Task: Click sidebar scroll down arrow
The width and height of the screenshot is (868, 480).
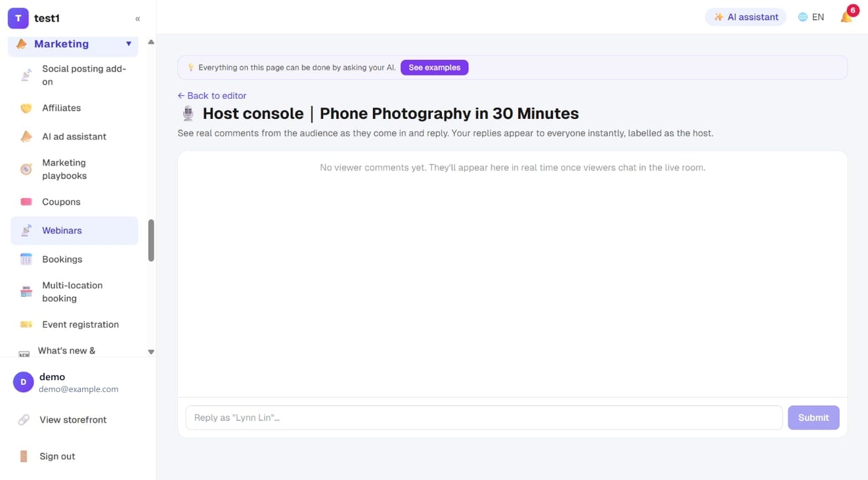Action: point(151,352)
